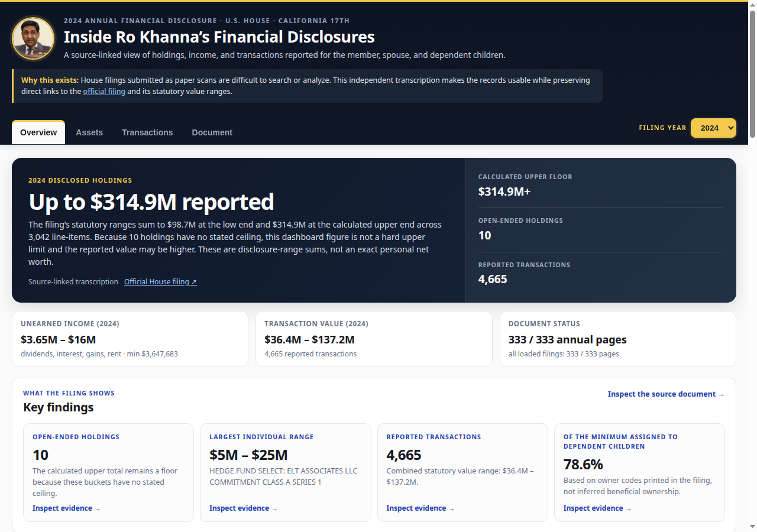Viewport: 757px width, 532px height.
Task: Follow the 'official filing' link in banner
Action: pos(104,92)
